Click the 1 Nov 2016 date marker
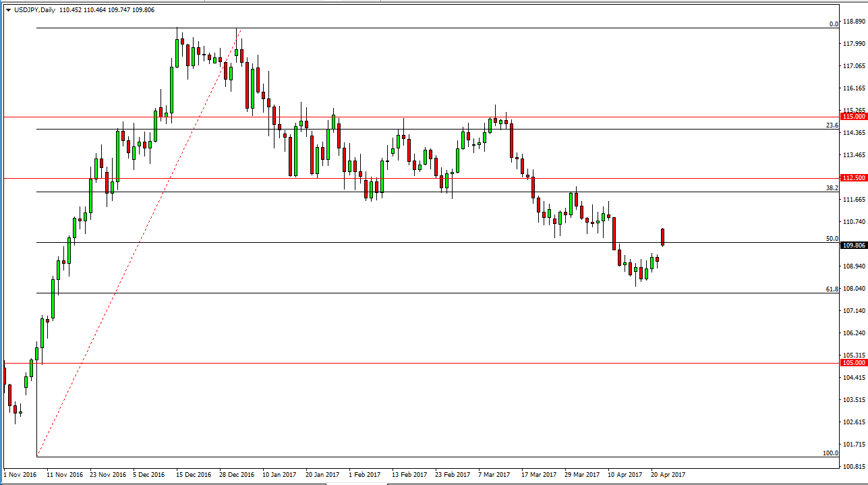The image size is (868, 485). point(21,475)
